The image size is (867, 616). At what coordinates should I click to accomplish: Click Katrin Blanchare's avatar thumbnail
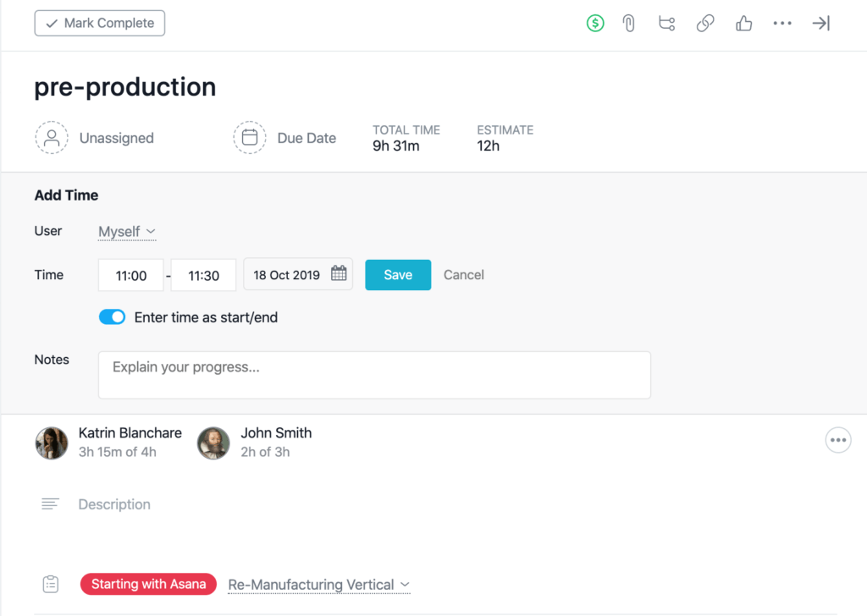pyautogui.click(x=52, y=443)
